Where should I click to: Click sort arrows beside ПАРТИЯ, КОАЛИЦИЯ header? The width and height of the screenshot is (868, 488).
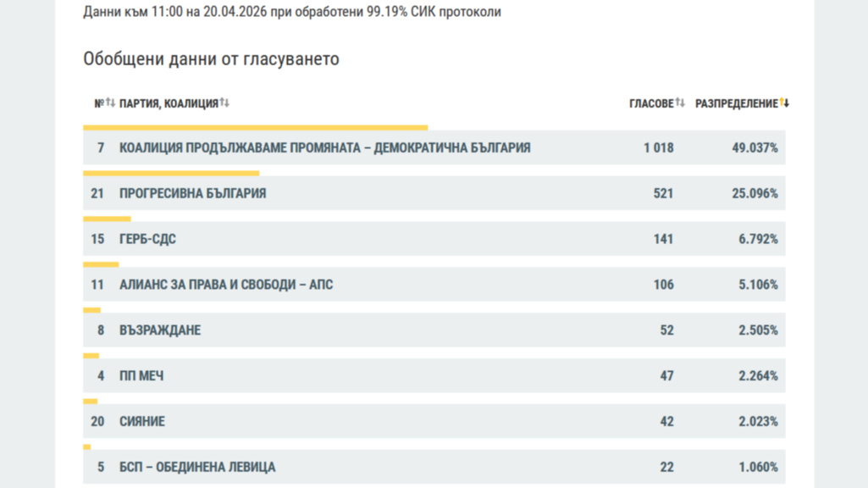coord(224,103)
